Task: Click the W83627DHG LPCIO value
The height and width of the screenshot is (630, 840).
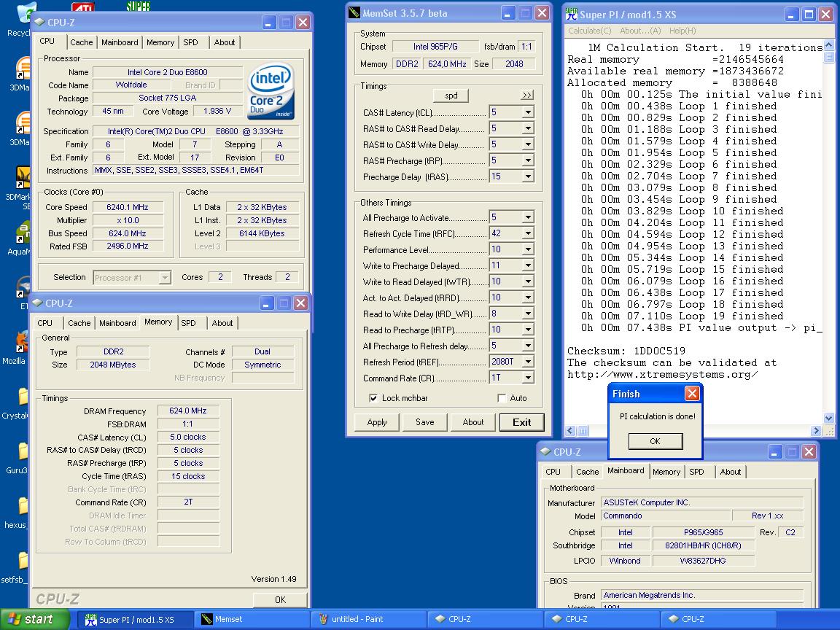Action: tap(703, 561)
